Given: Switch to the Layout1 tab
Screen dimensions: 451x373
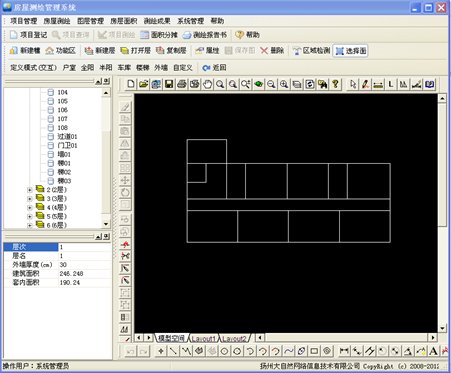Looking at the screenshot, I should [204, 338].
